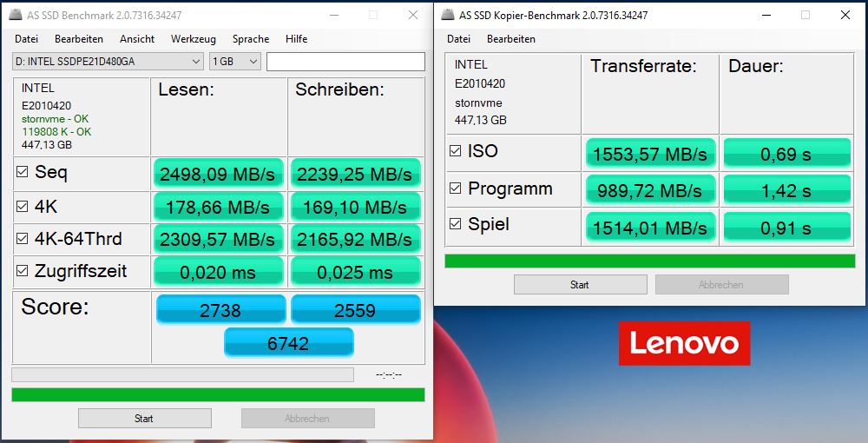Viewport: 868px width, 443px height.
Task: Click the Spiel transfer rate 1514,01 MB/s
Action: click(650, 227)
